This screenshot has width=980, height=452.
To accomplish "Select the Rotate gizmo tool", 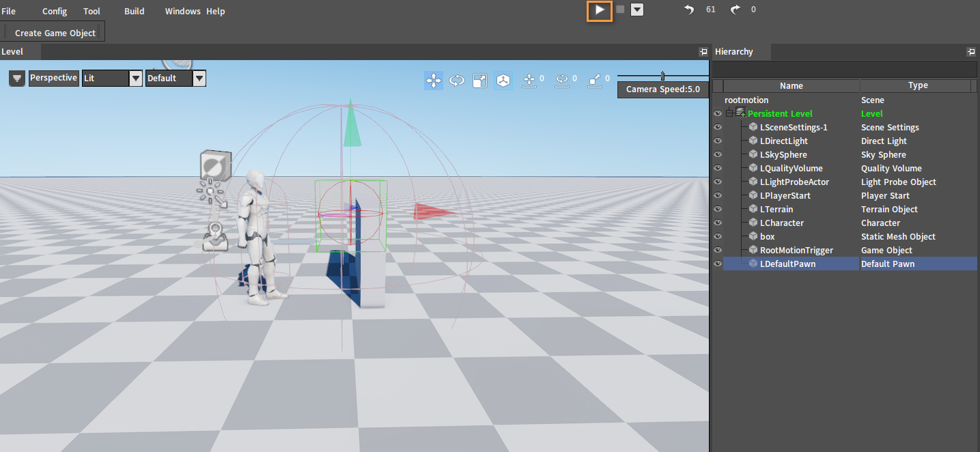I will (x=457, y=81).
